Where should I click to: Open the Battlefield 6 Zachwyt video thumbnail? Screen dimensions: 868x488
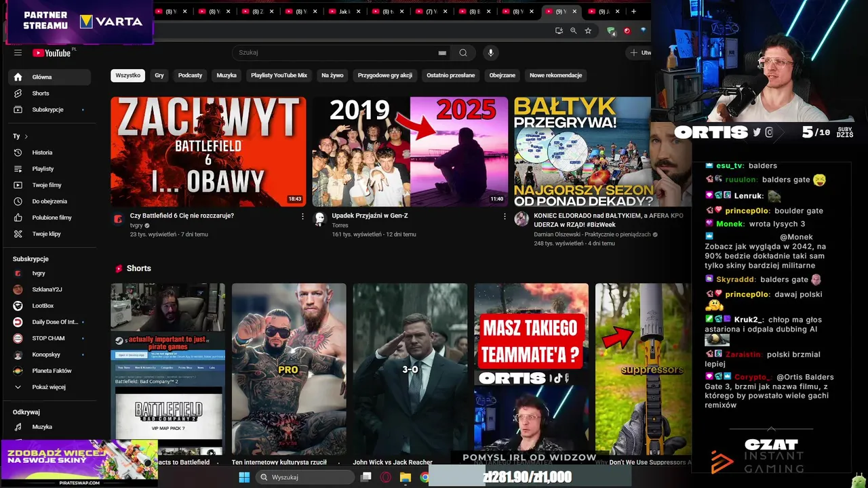click(208, 152)
